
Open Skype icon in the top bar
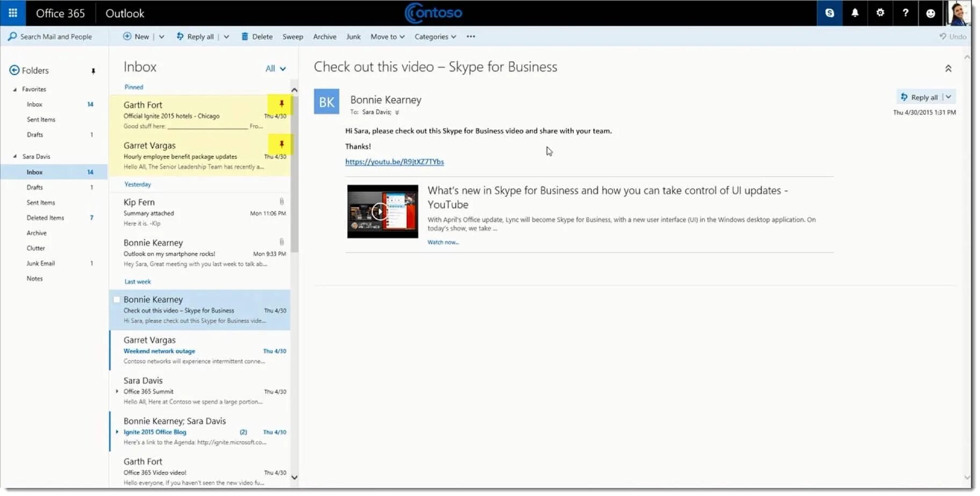pyautogui.click(x=830, y=13)
